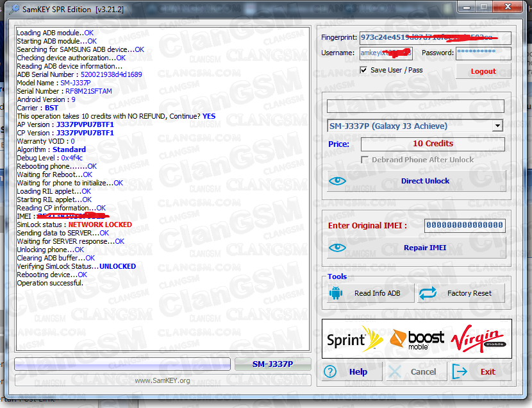532x408 pixels.
Task: Click the Boost Mobile logo
Action: (417, 339)
